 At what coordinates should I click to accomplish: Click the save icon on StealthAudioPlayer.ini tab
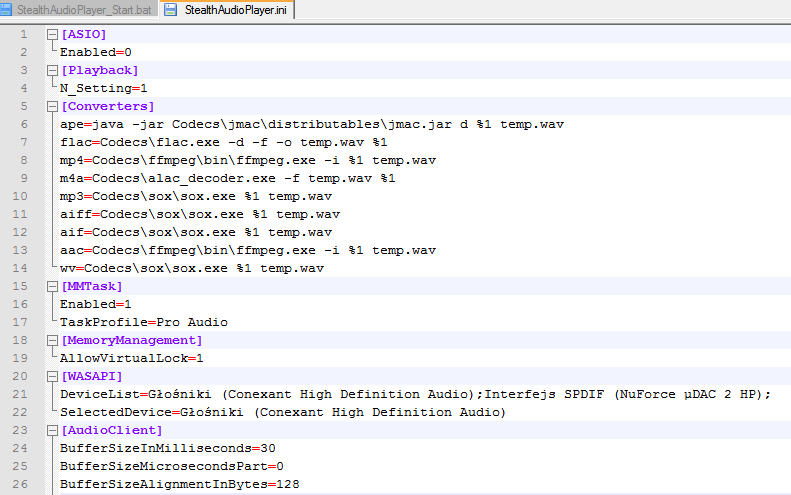tap(171, 10)
